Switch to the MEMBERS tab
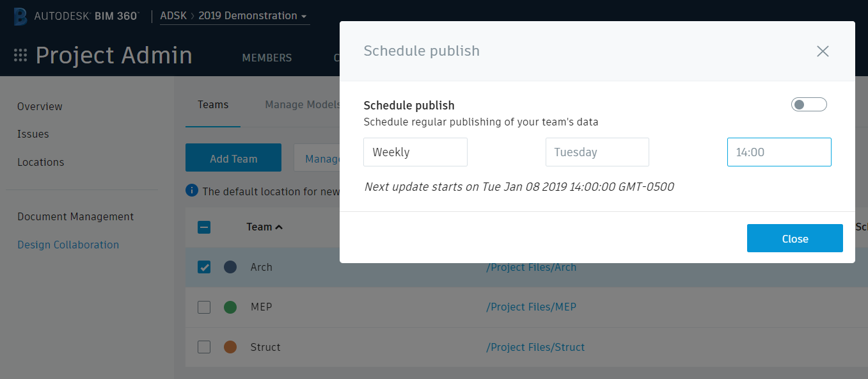868x379 pixels. [x=267, y=58]
